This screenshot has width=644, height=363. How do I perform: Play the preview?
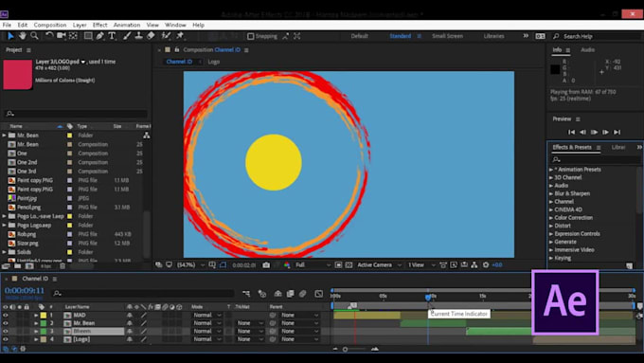(595, 132)
